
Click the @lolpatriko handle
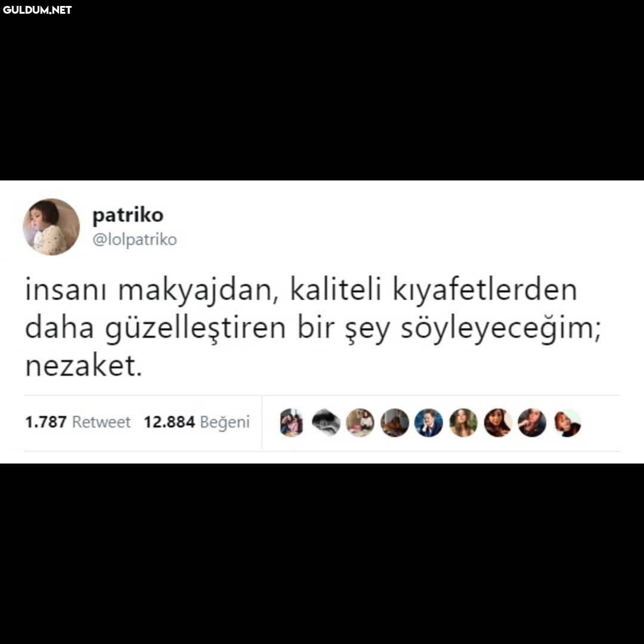coord(135,239)
